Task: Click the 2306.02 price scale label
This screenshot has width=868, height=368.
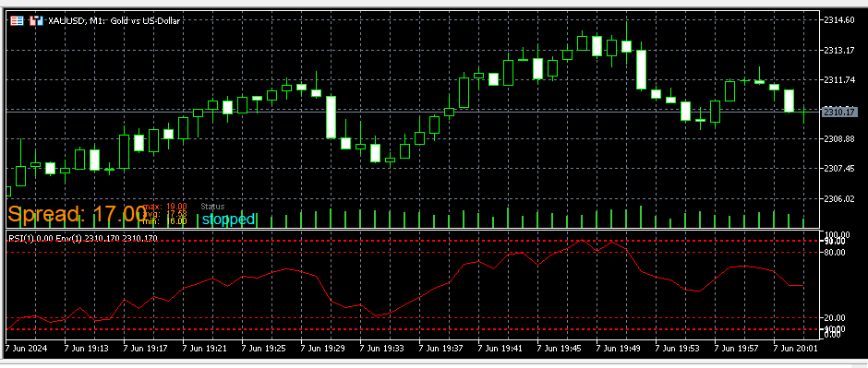Action: (839, 198)
